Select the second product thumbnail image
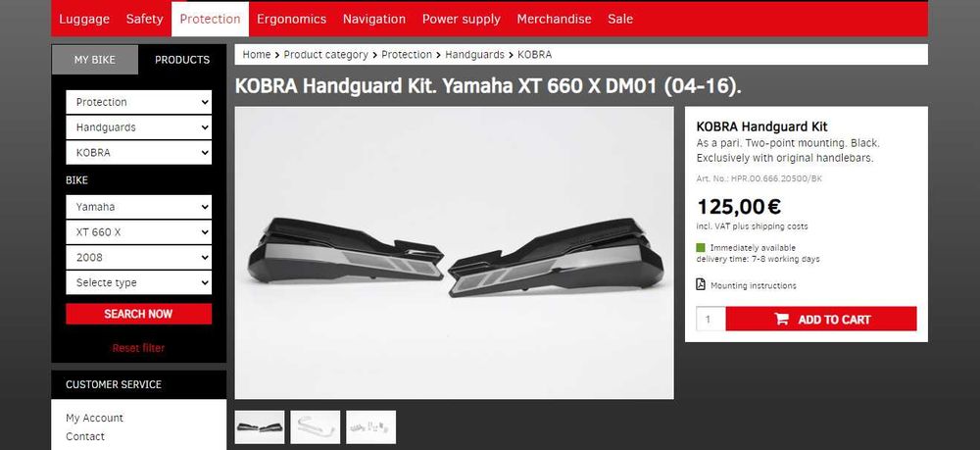 click(316, 426)
